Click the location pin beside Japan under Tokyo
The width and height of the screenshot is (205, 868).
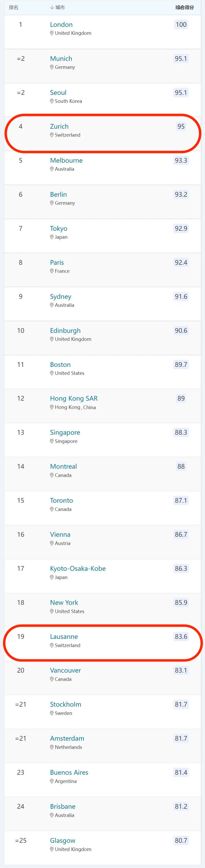pyautogui.click(x=52, y=237)
